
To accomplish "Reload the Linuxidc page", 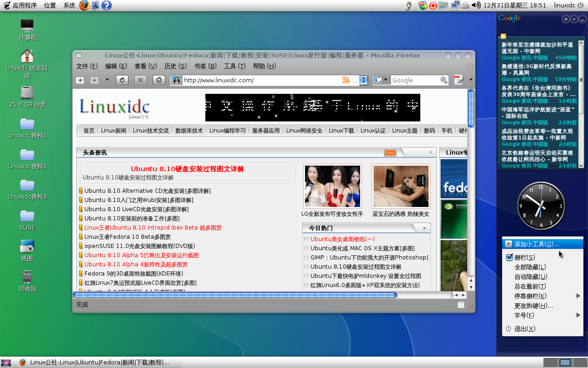I will click(122, 80).
